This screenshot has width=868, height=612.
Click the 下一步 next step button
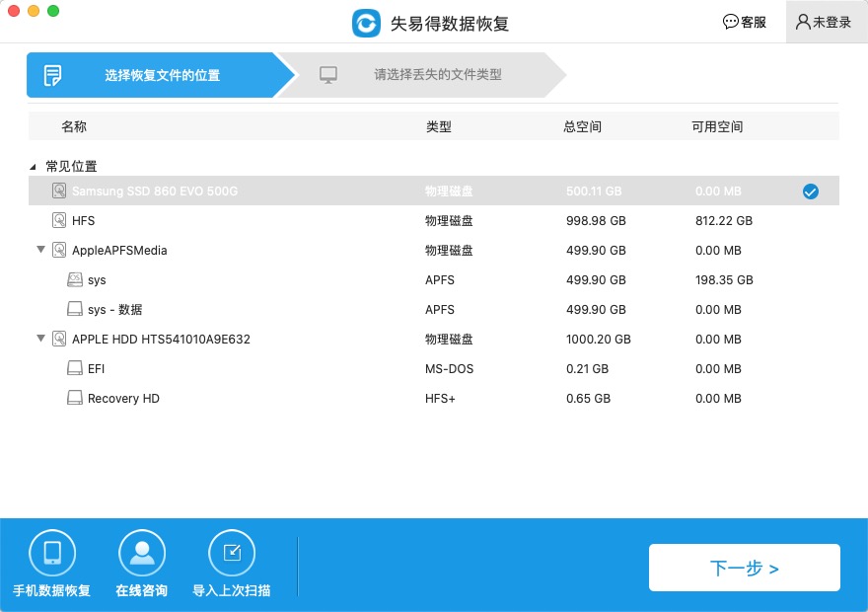click(x=744, y=568)
